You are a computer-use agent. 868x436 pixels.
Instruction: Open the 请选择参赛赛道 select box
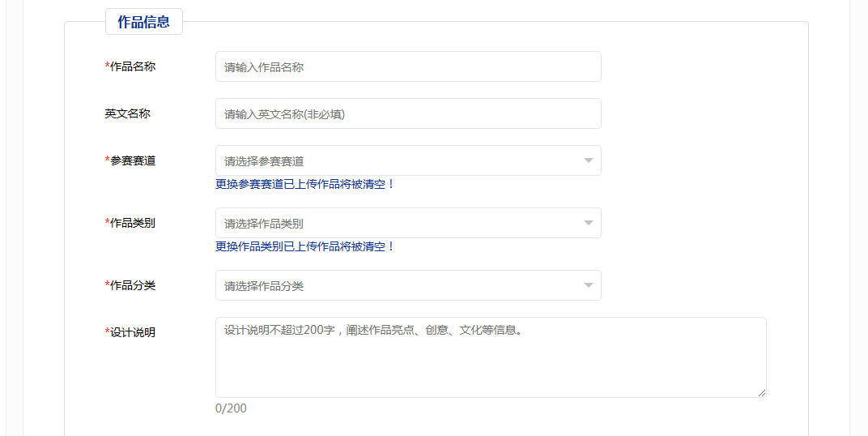[397, 160]
